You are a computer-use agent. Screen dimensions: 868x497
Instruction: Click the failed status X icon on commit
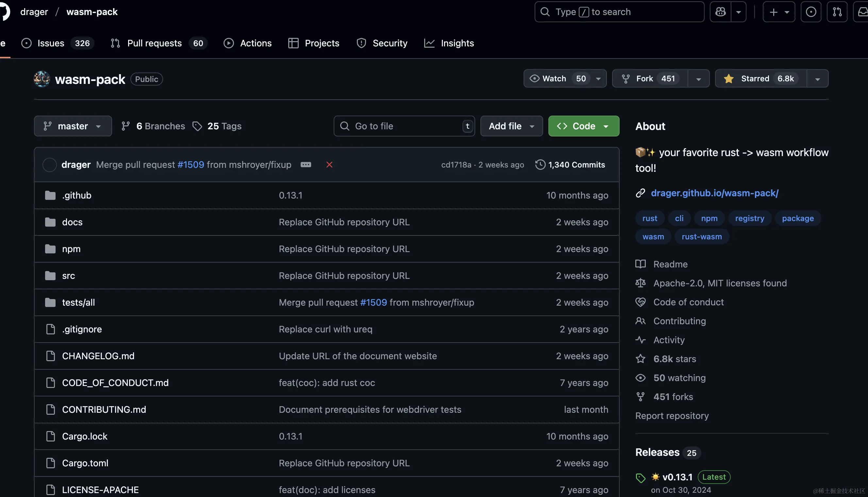tap(329, 165)
